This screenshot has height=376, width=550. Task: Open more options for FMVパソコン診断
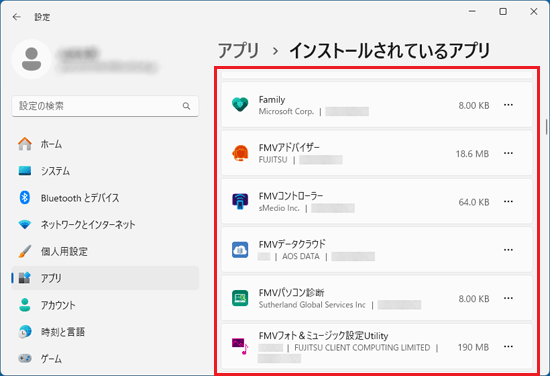508,298
